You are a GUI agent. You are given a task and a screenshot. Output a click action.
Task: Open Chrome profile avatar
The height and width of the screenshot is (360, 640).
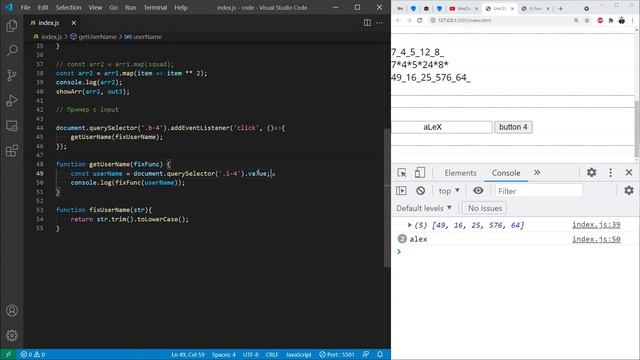point(622,20)
